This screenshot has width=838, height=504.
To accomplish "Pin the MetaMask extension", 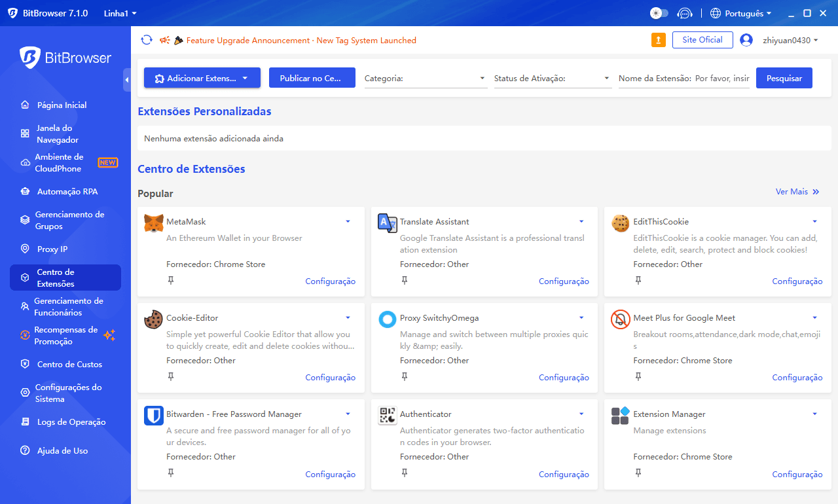I will [x=171, y=280].
